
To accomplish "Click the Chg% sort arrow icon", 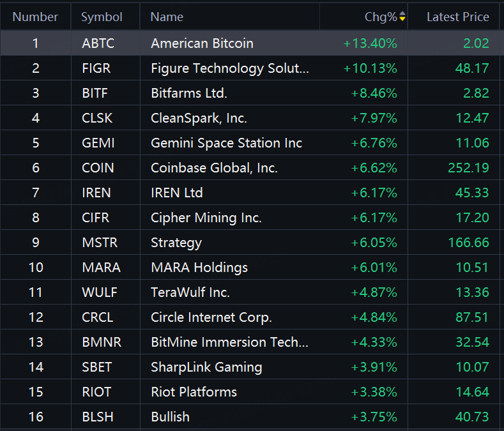I will pos(402,17).
